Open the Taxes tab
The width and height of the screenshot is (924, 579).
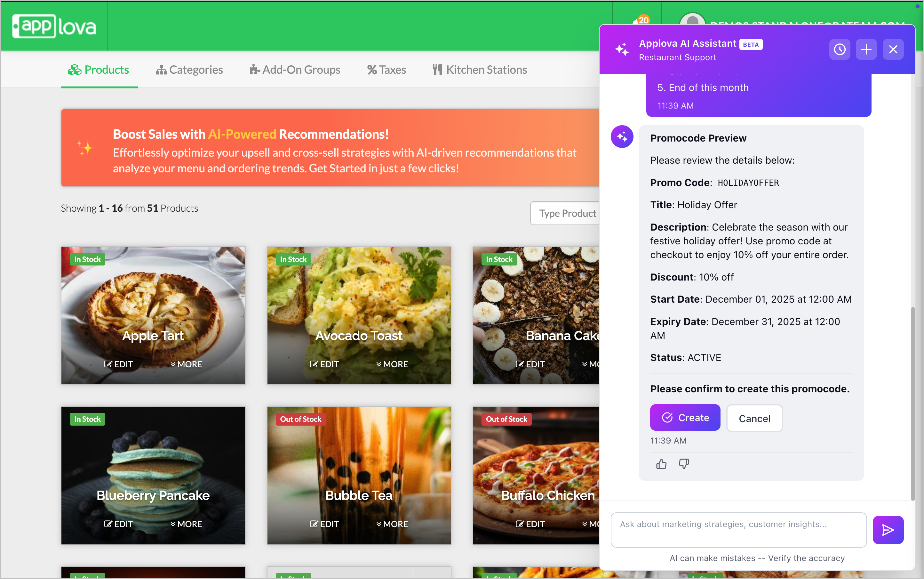(386, 70)
